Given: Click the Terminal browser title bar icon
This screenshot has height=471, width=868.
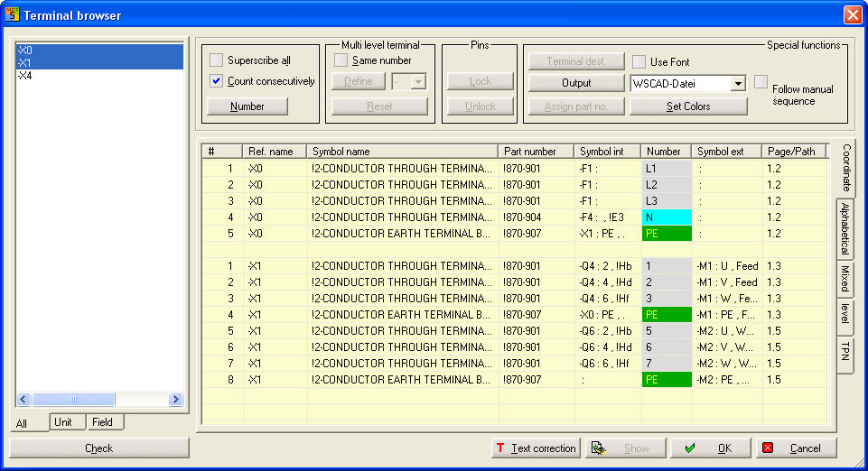Looking at the screenshot, I should tap(12, 14).
